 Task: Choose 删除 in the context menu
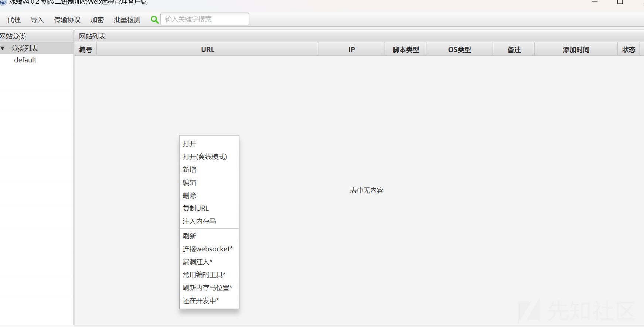coord(209,195)
